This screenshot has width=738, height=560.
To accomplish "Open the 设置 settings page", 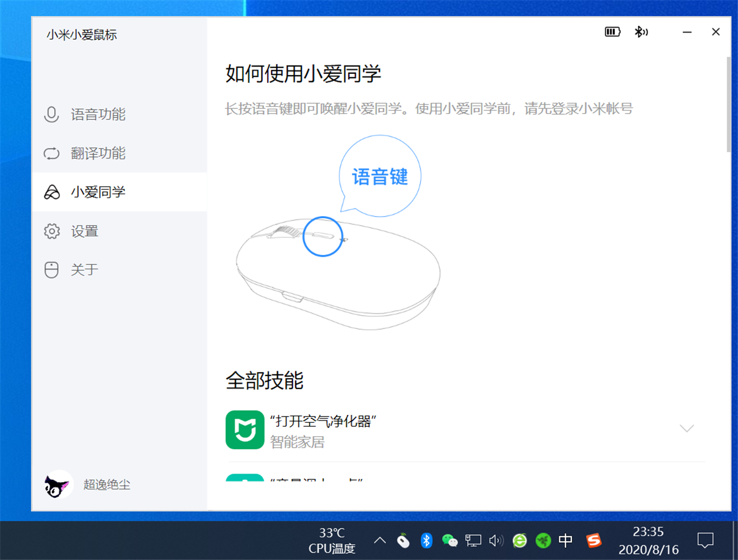I will 119,231.
